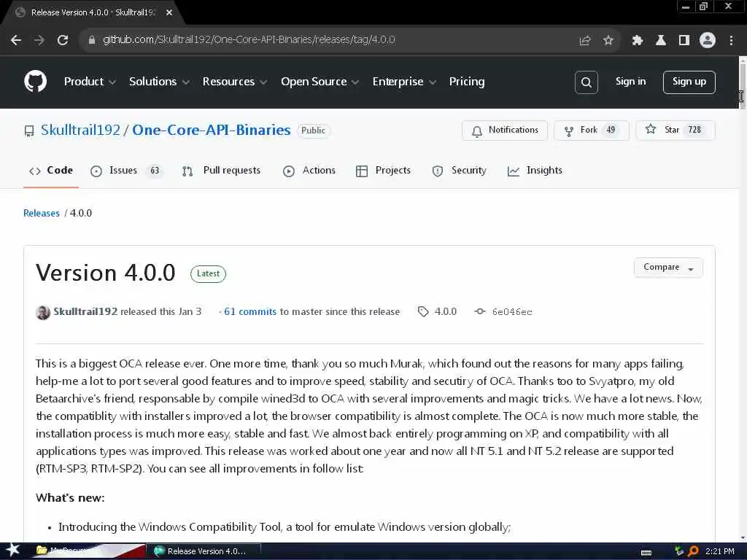
Task: Click the tag icon next to 4.0.0
Action: click(423, 312)
